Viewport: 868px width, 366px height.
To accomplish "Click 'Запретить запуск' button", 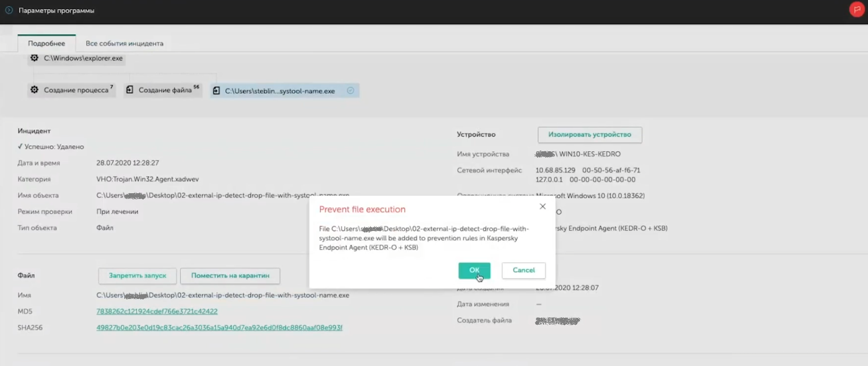I will click(x=137, y=275).
